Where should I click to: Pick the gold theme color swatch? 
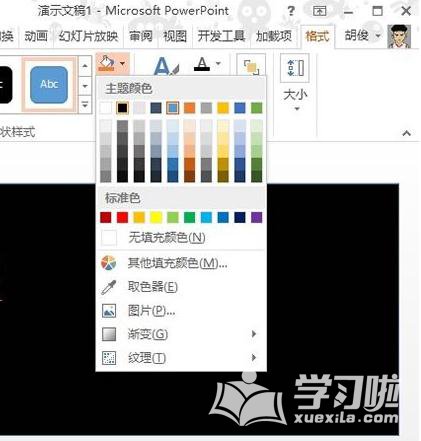click(x=223, y=108)
